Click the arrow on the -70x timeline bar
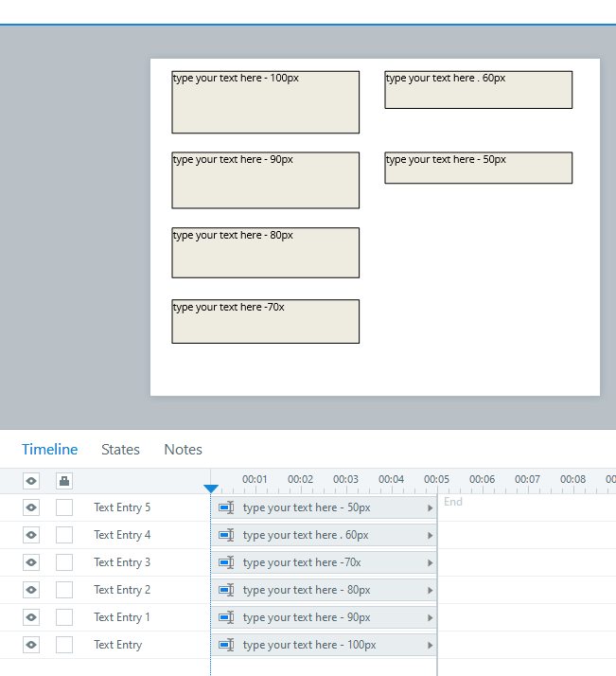The image size is (616, 676). coord(430,562)
